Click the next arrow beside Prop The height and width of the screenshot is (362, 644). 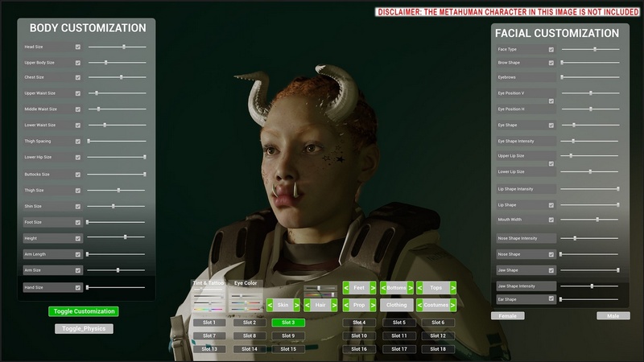[x=373, y=306]
